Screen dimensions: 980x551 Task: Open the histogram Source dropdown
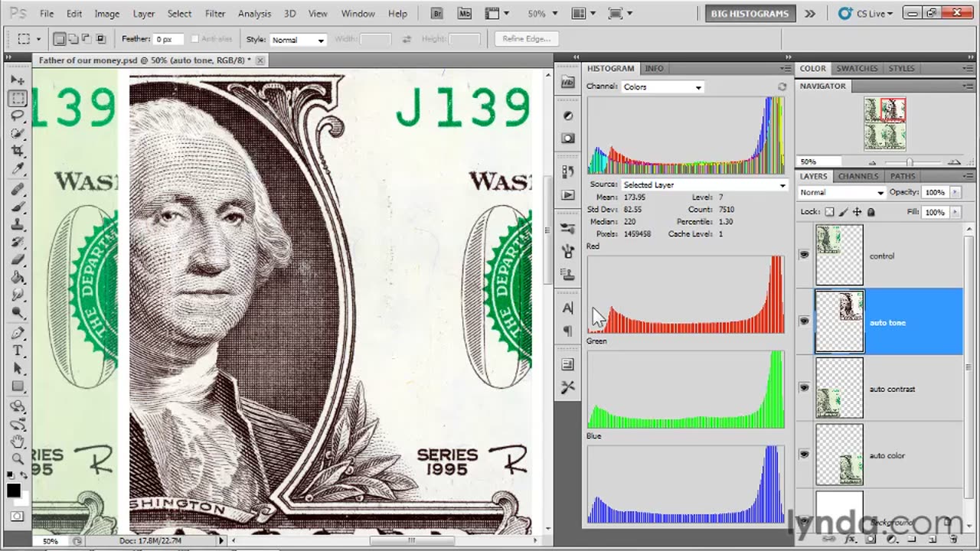coord(704,184)
